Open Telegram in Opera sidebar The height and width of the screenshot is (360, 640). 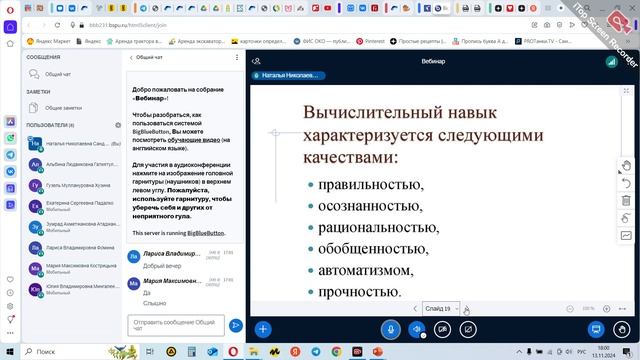tap(10, 155)
